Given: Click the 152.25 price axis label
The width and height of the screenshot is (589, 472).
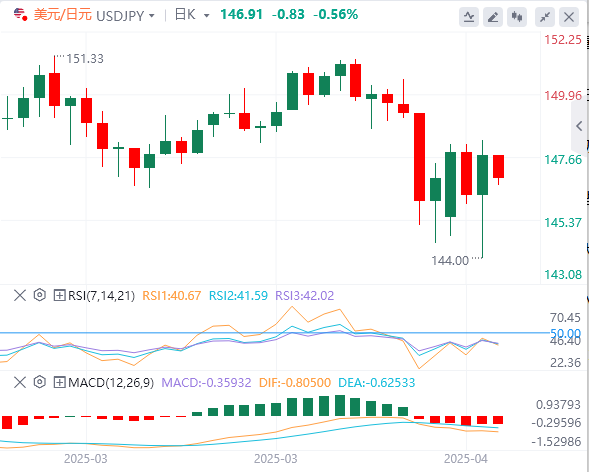Looking at the screenshot, I should tap(563, 39).
